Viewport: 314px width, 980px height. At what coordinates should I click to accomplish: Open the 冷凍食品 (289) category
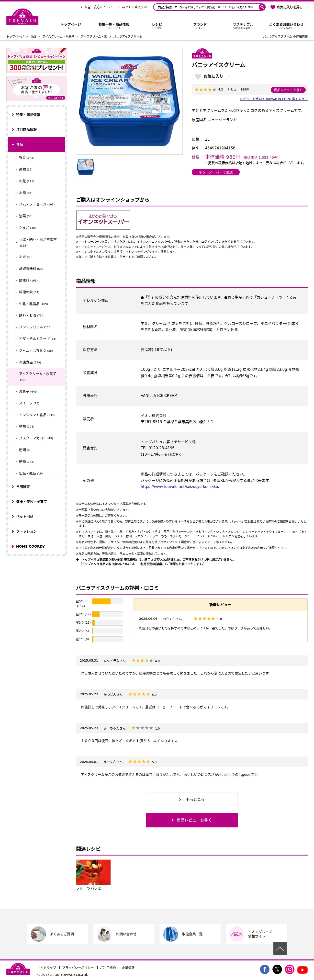pyautogui.click(x=30, y=362)
